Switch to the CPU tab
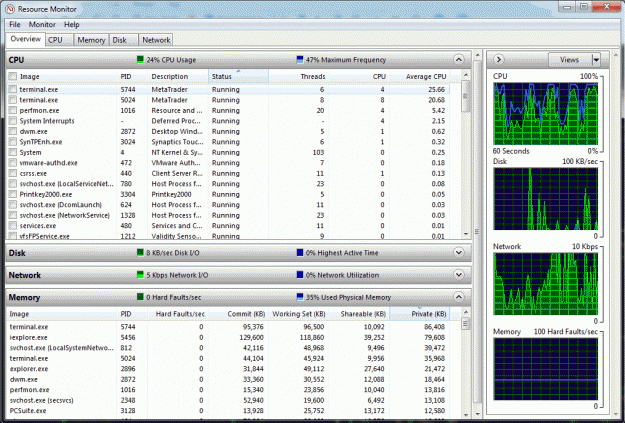This screenshot has width=625, height=423. click(59, 40)
